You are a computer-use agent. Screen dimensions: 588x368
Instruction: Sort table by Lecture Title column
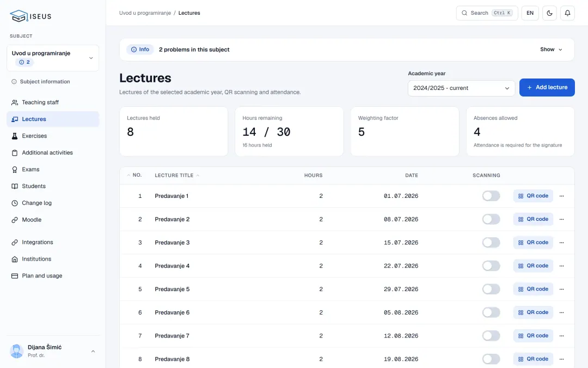pyautogui.click(x=177, y=176)
